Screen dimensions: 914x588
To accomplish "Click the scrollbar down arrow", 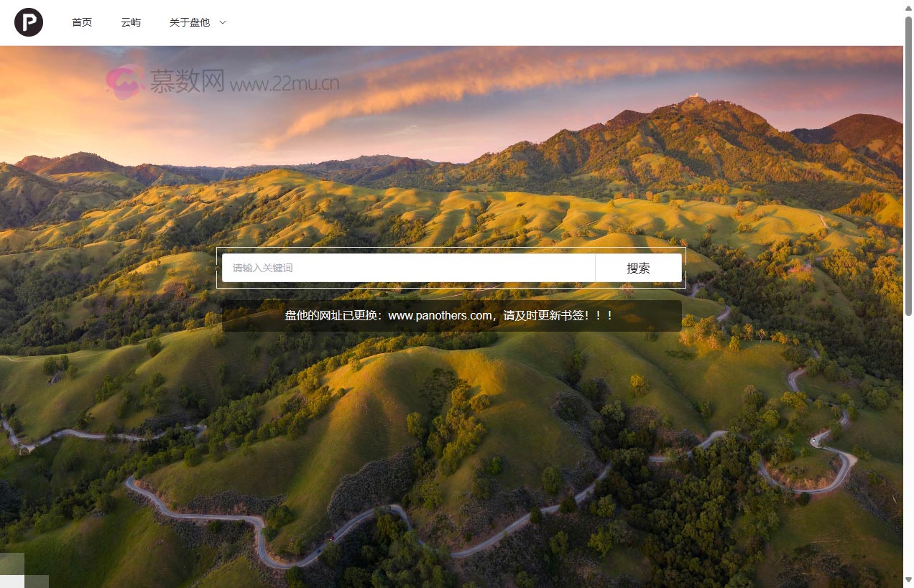I will point(908,579).
